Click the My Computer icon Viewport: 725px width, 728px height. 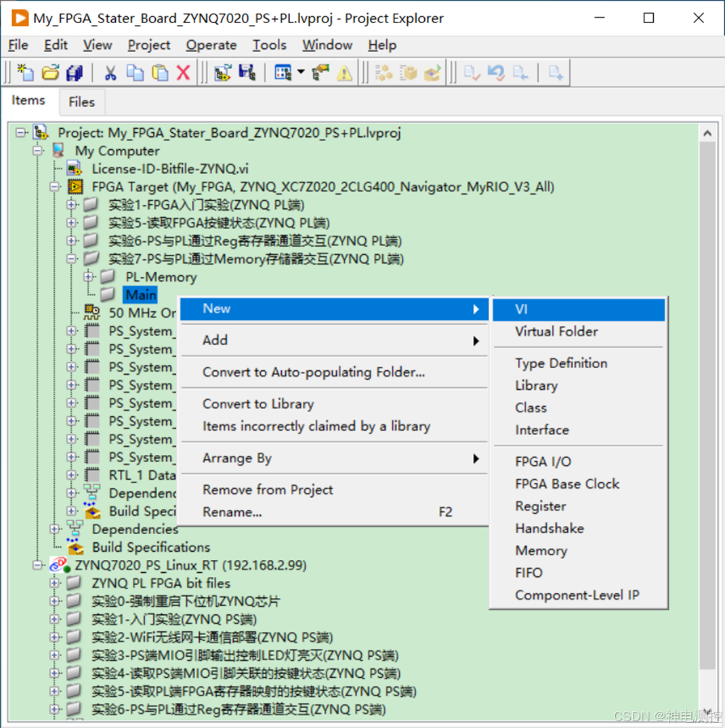point(58,150)
